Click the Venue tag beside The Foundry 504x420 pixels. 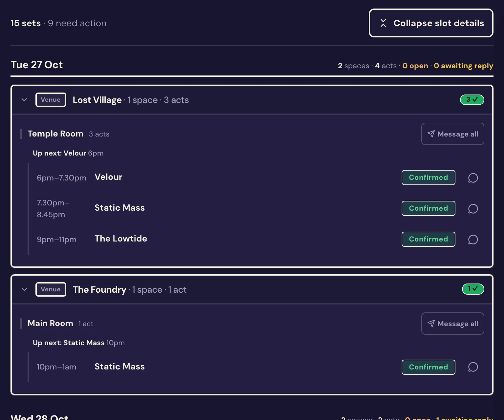[x=51, y=289]
